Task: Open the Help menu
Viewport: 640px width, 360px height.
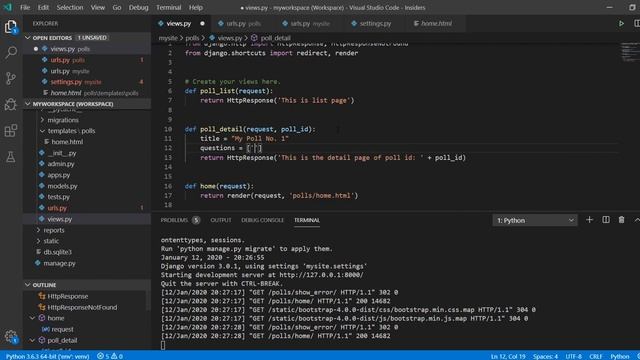Action: click(196, 7)
